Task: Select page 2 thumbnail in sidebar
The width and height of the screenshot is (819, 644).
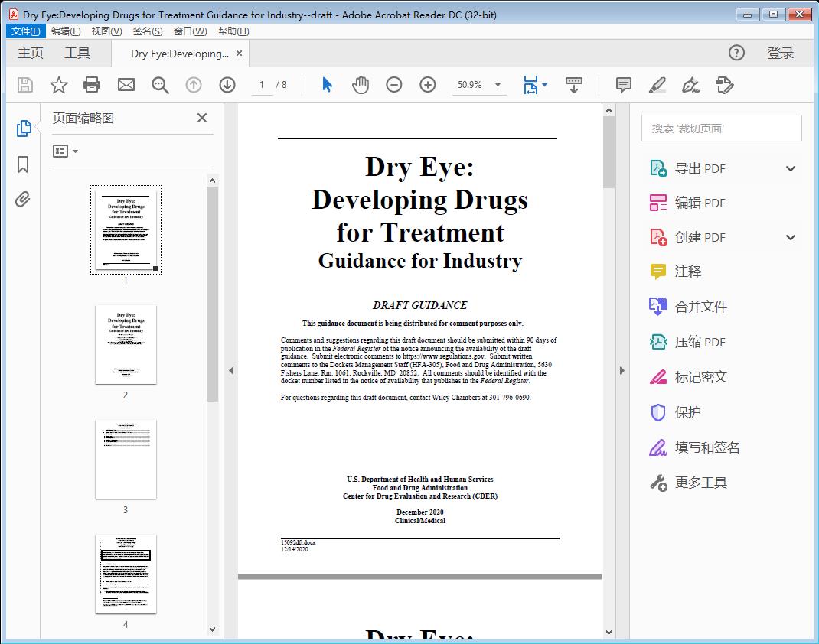Action: [x=125, y=345]
